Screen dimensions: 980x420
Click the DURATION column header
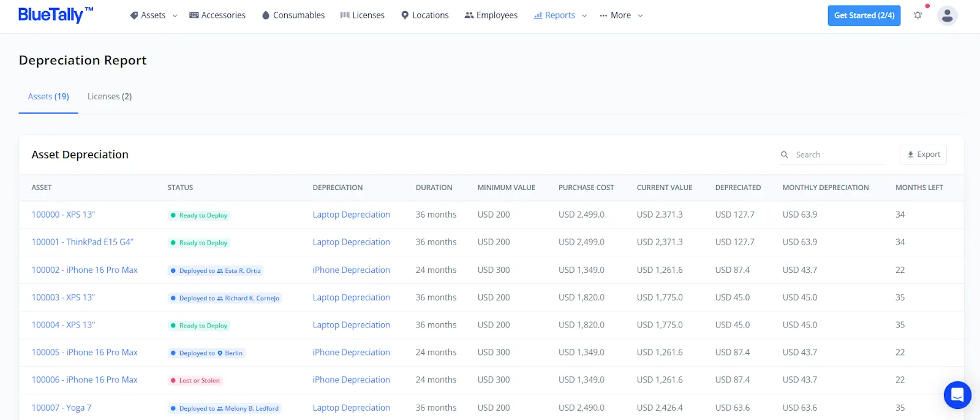[x=434, y=188]
